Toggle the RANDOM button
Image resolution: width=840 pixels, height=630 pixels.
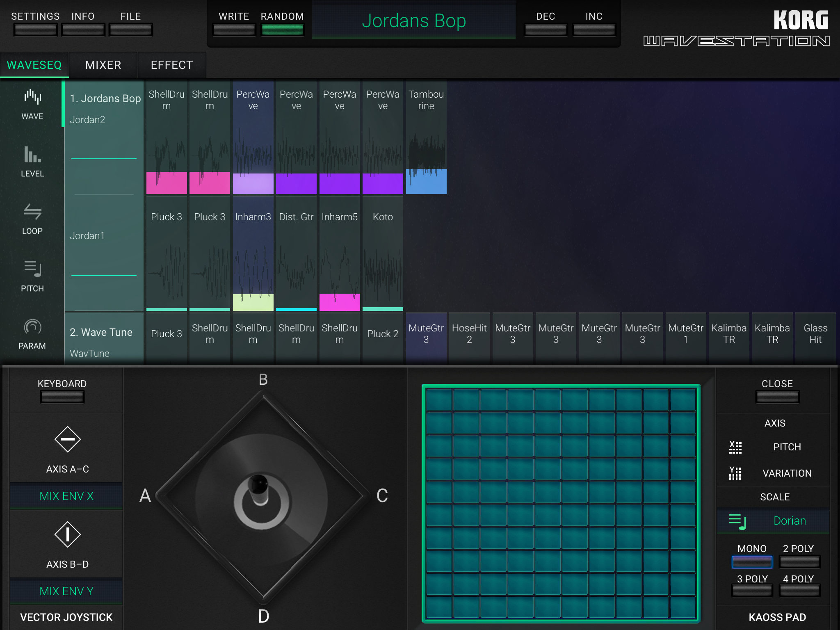tap(283, 30)
